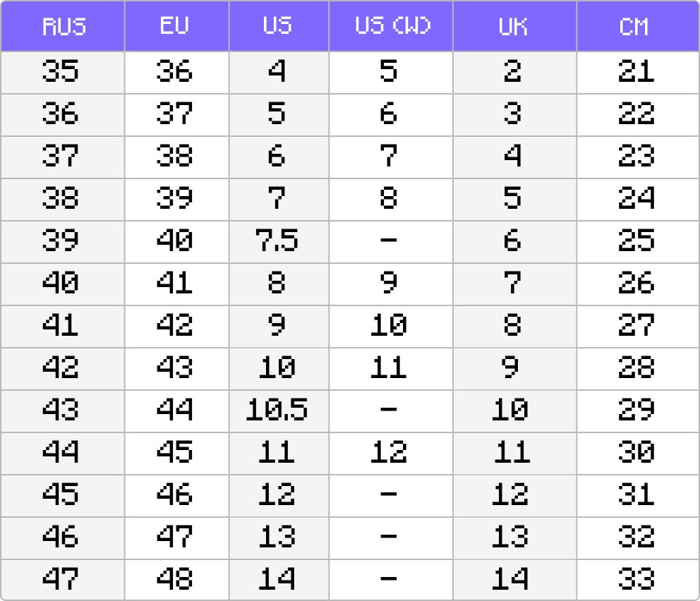
Task: Select CM value 30 cell
Action: 636,453
